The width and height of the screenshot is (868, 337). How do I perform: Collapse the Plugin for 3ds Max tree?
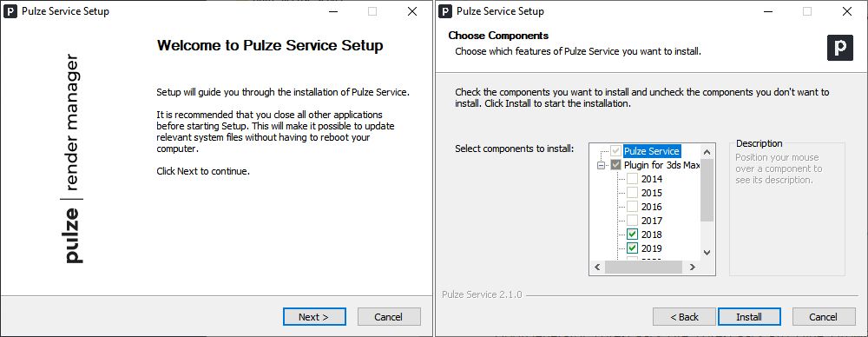[601, 165]
